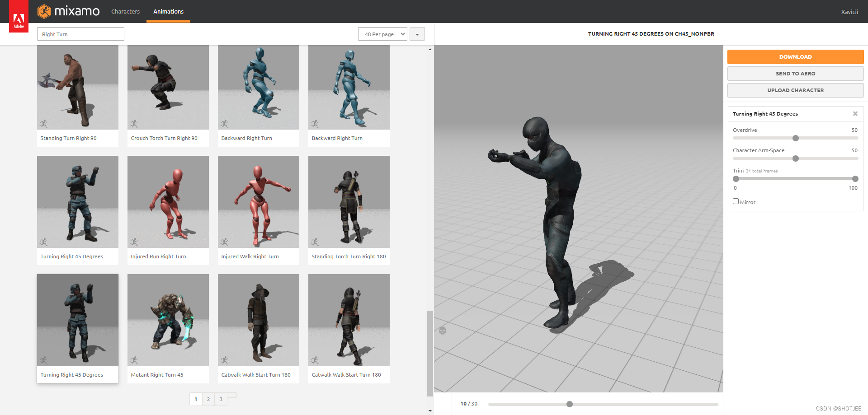Image resolution: width=868 pixels, height=415 pixels.
Task: Go to results page 3
Action: 221,399
